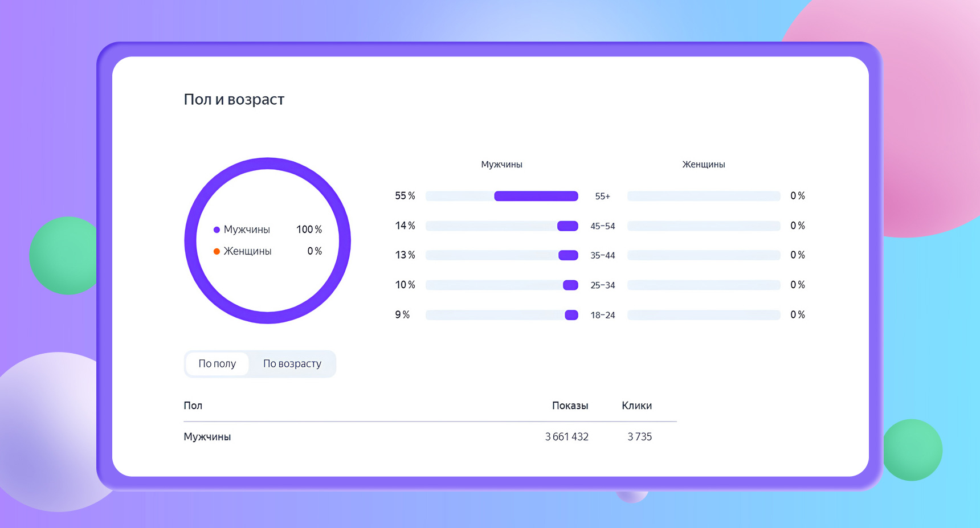Click the 45–54 age group label
This screenshot has width=980, height=528.
[x=603, y=226]
